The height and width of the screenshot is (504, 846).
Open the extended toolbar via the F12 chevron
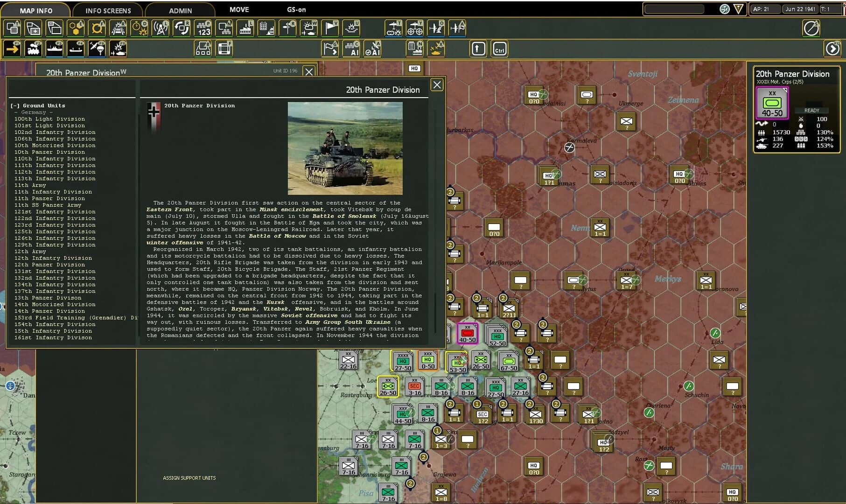[x=833, y=48]
